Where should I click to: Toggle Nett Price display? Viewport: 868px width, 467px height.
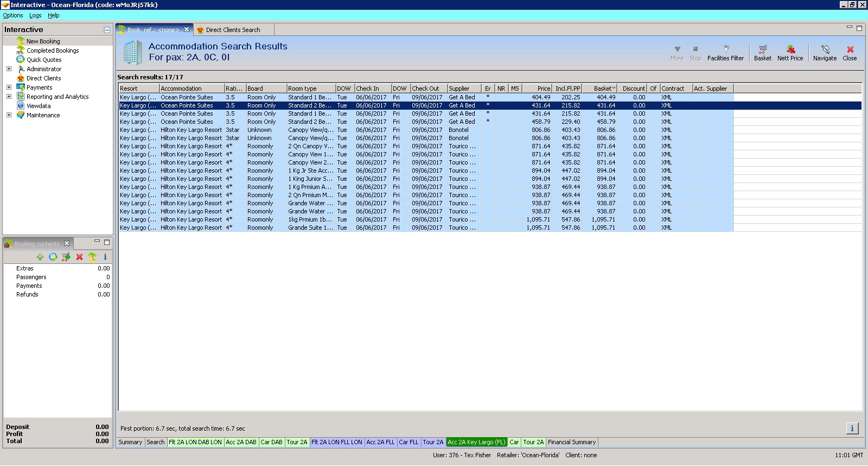coord(790,53)
